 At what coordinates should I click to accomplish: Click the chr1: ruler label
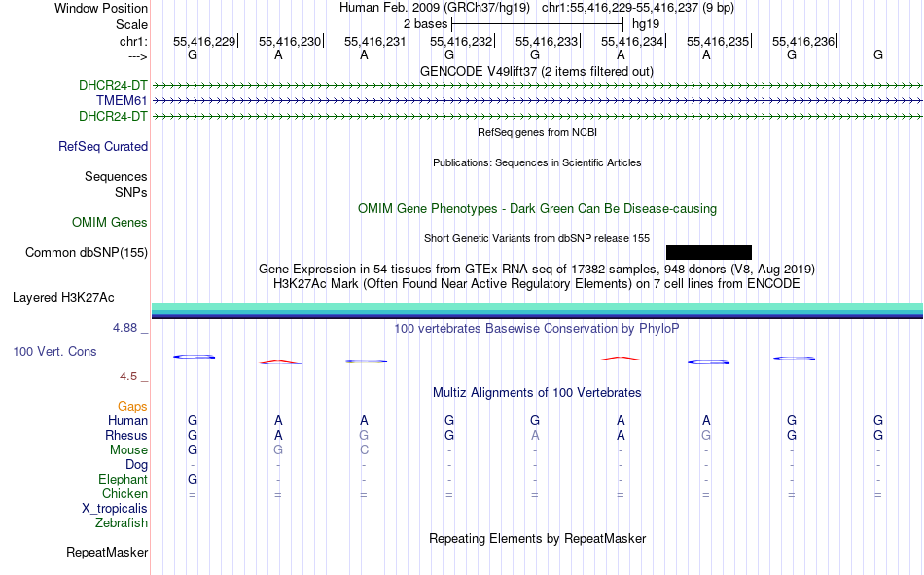(133, 41)
